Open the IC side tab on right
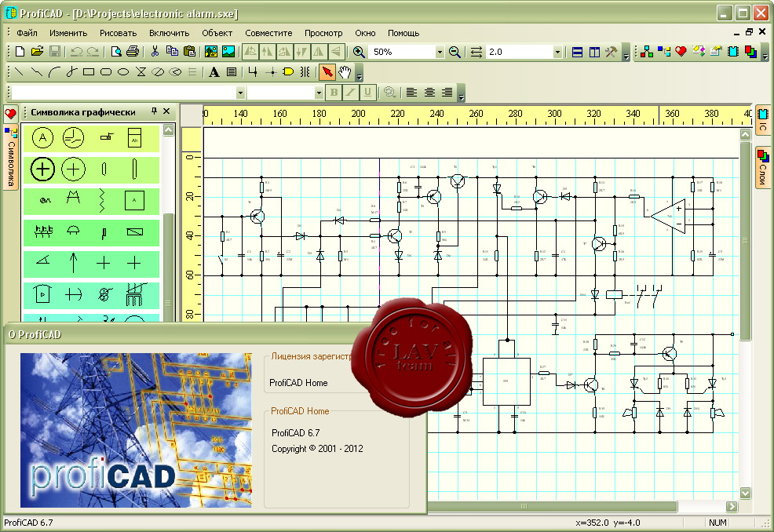774x532 pixels. (763, 120)
